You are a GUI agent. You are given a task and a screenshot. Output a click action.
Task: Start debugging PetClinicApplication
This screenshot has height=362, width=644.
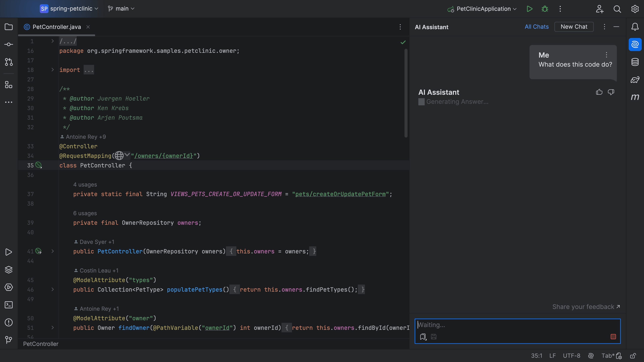545,9
